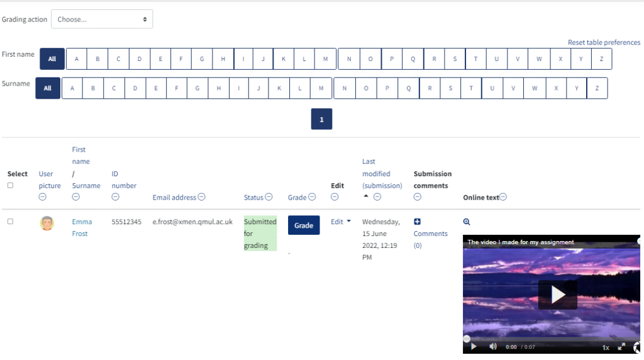Enter fullscreen on the video player

click(621, 346)
